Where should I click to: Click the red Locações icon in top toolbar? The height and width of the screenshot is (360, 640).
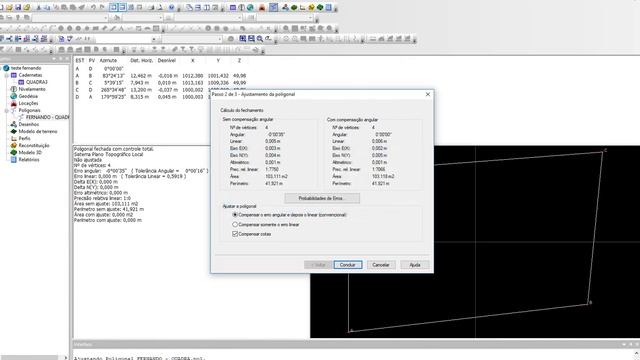point(262,7)
